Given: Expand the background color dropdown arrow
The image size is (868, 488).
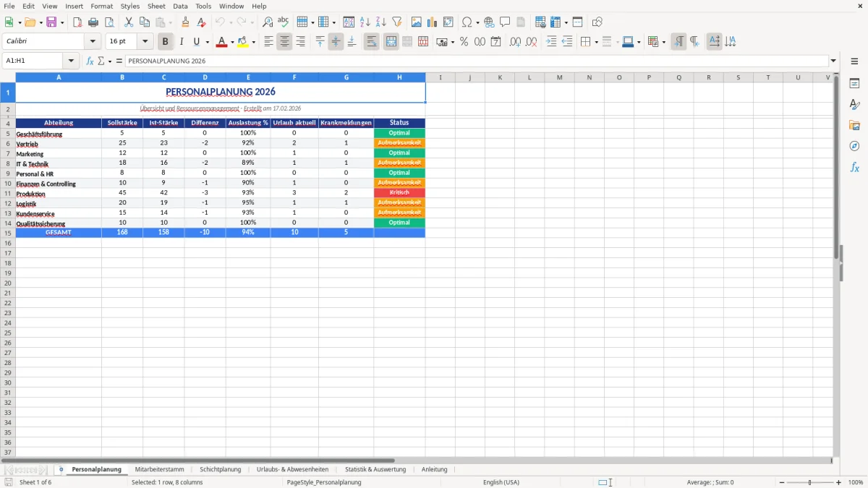Looking at the screenshot, I should tap(254, 41).
